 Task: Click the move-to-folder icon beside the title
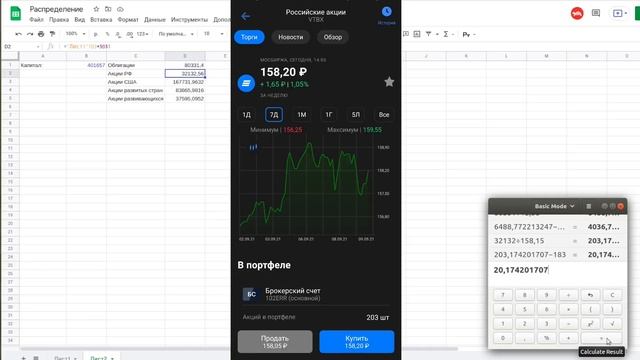[x=108, y=9]
